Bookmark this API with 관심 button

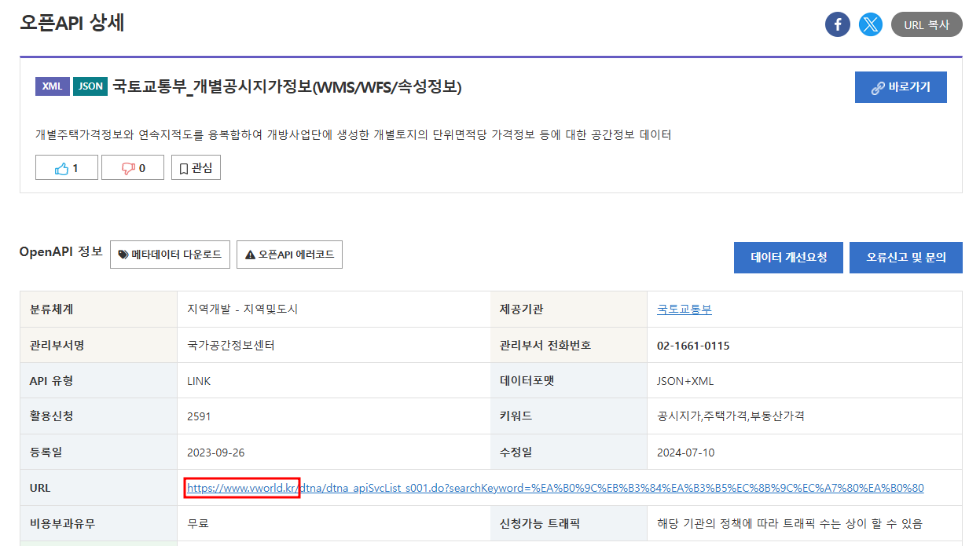tap(196, 167)
